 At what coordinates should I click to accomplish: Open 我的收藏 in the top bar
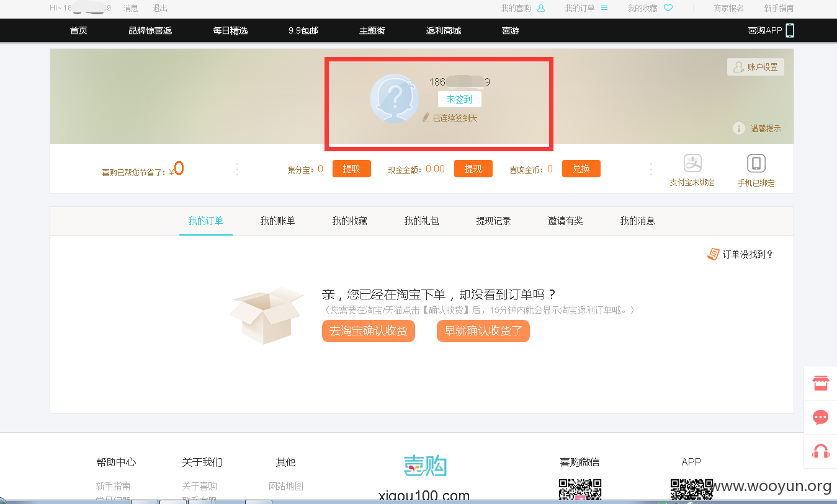pos(642,8)
